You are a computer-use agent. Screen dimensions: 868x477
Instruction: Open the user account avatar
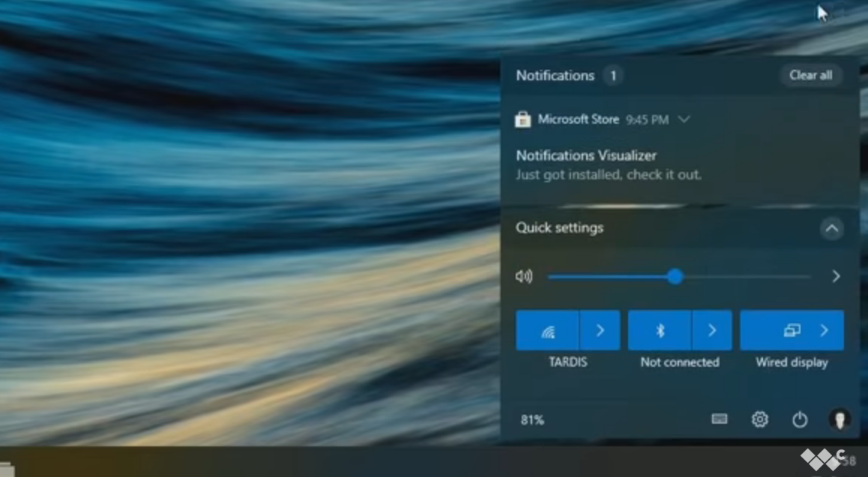tap(839, 420)
